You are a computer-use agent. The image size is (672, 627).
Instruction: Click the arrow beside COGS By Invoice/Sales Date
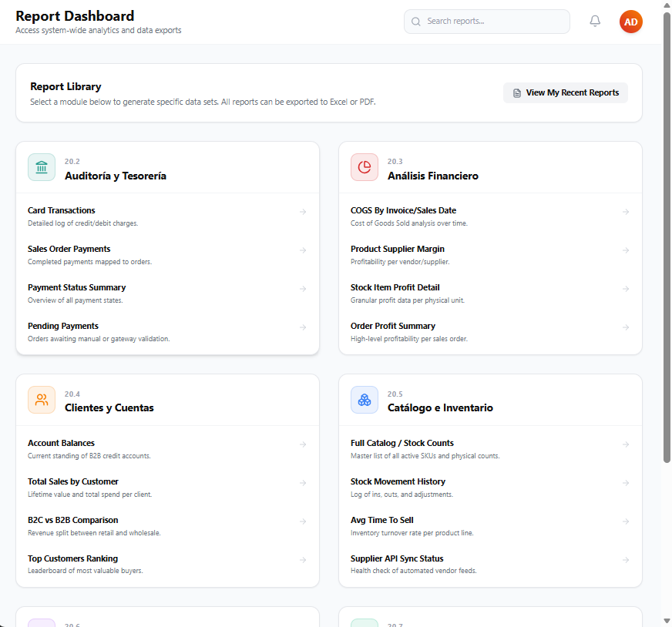click(626, 212)
